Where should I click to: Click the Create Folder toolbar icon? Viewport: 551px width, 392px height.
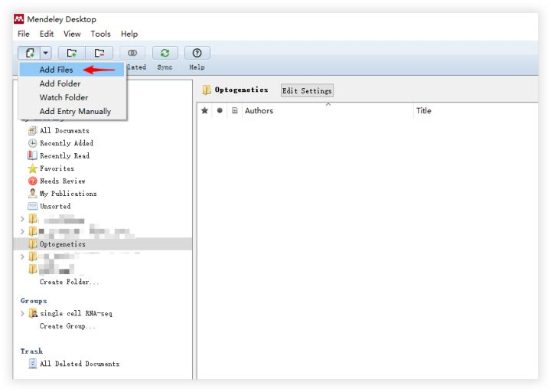[x=72, y=53]
